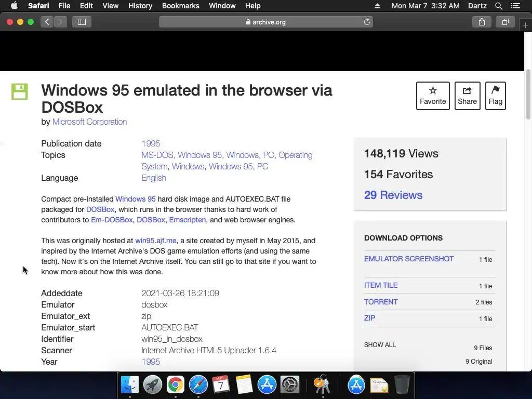Image resolution: width=532 pixels, height=399 pixels.
Task: Open the App Store icon left of System Preferences
Action: tap(267, 385)
